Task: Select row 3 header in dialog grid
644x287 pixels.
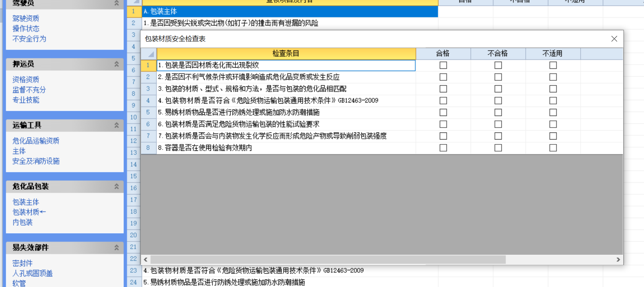Action: pos(148,89)
